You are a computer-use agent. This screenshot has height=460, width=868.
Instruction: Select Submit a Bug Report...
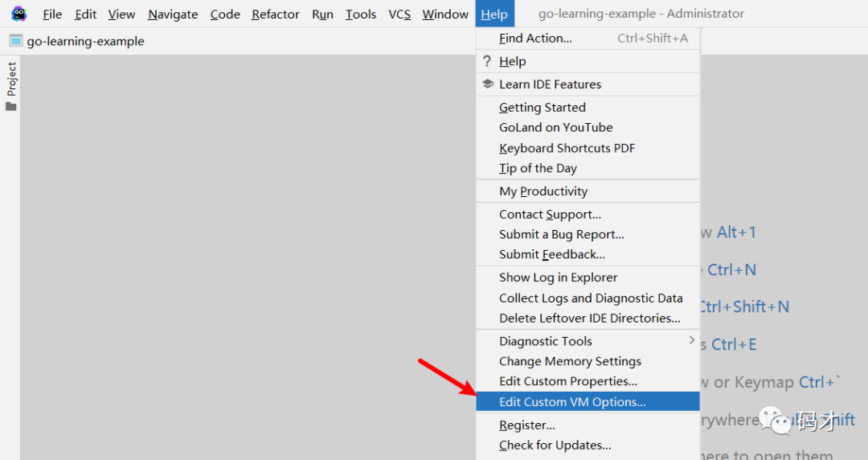coord(588,235)
